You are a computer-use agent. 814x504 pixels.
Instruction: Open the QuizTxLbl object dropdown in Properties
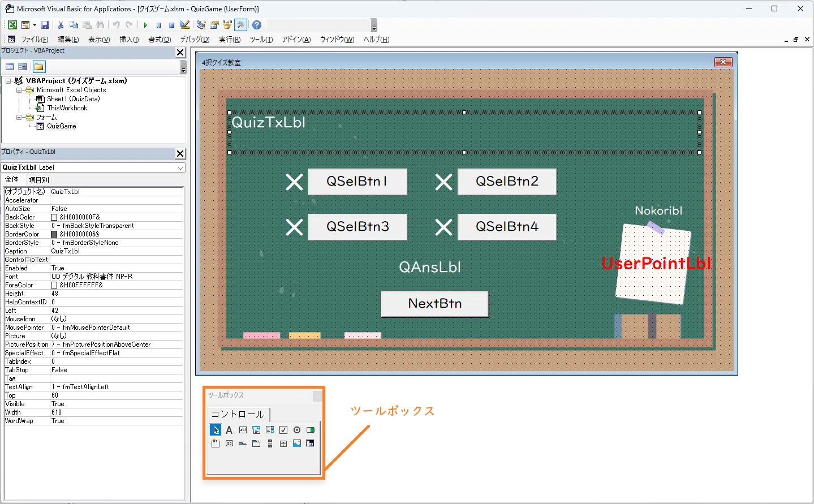(180, 167)
